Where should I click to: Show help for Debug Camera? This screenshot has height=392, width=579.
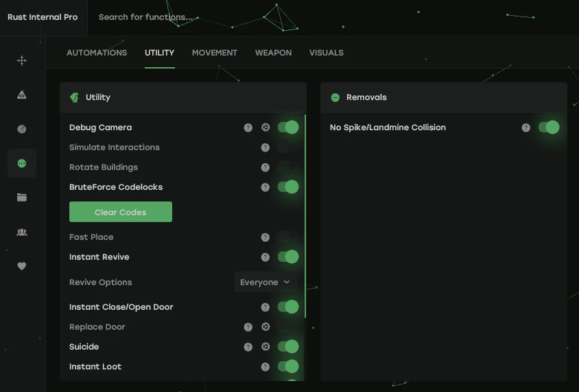coord(248,127)
